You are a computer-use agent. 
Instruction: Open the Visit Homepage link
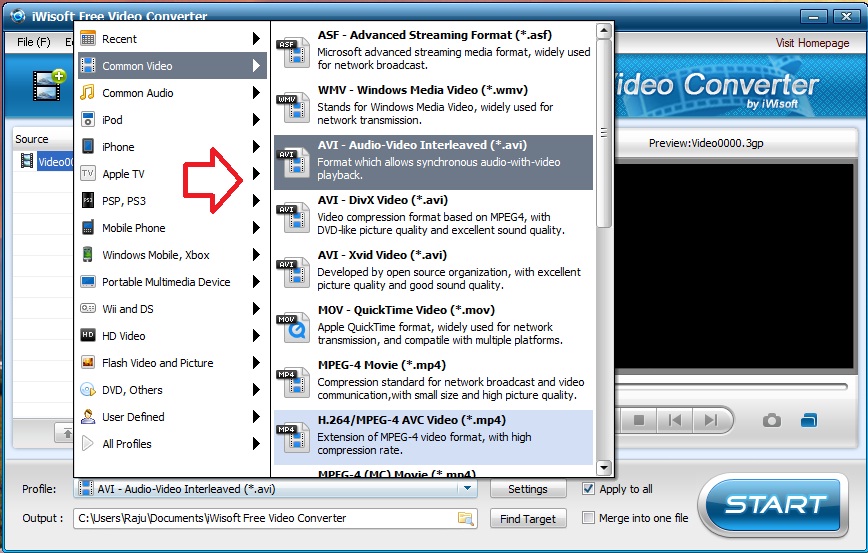coord(812,43)
